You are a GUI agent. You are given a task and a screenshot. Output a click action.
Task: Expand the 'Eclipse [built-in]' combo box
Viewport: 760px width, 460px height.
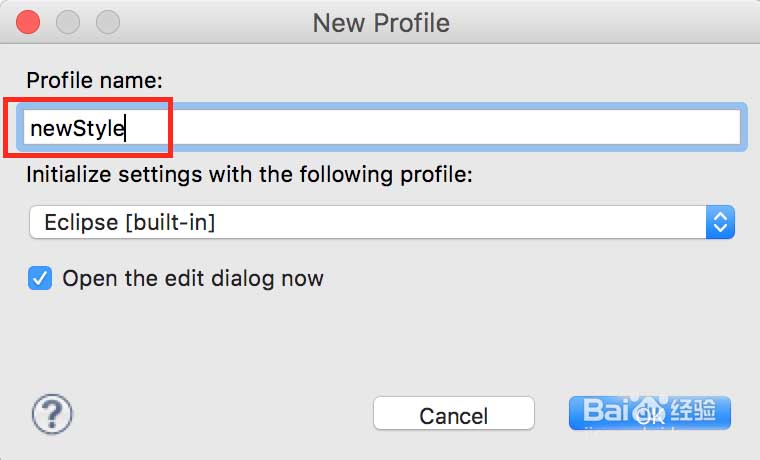point(370,222)
